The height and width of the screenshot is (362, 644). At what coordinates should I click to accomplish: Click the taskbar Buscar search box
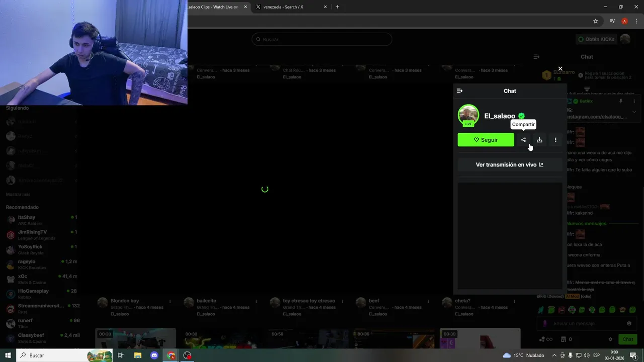point(64,355)
